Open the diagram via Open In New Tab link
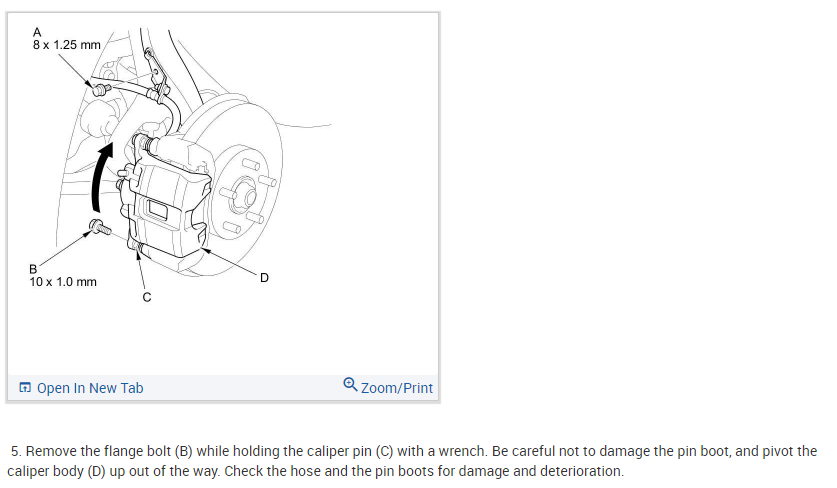837x488 pixels. pyautogui.click(x=90, y=388)
